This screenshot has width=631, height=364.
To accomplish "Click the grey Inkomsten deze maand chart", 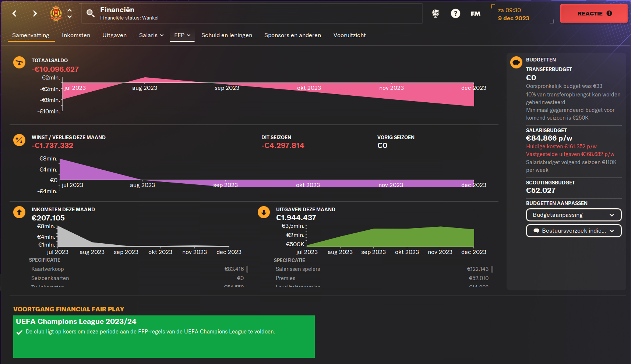I will click(143, 236).
